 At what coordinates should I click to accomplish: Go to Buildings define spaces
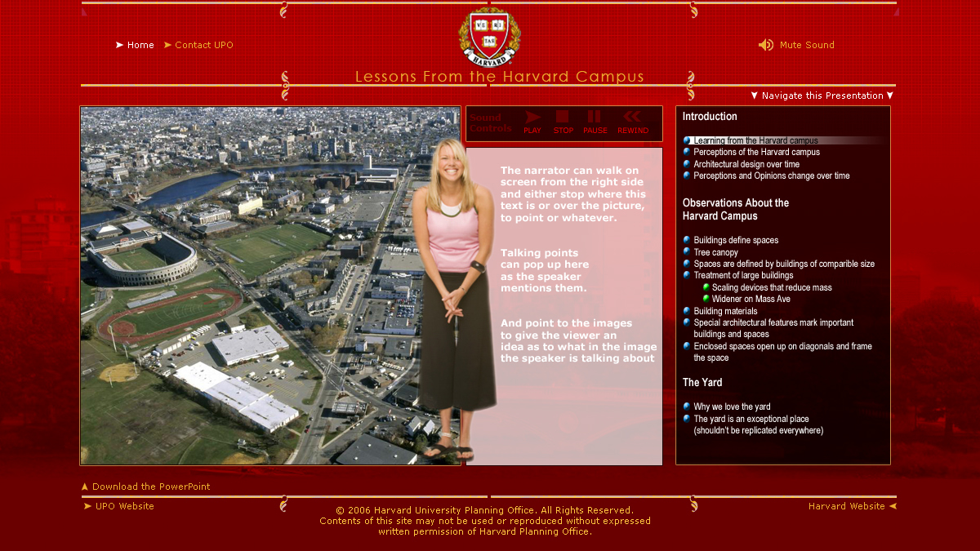click(x=736, y=240)
